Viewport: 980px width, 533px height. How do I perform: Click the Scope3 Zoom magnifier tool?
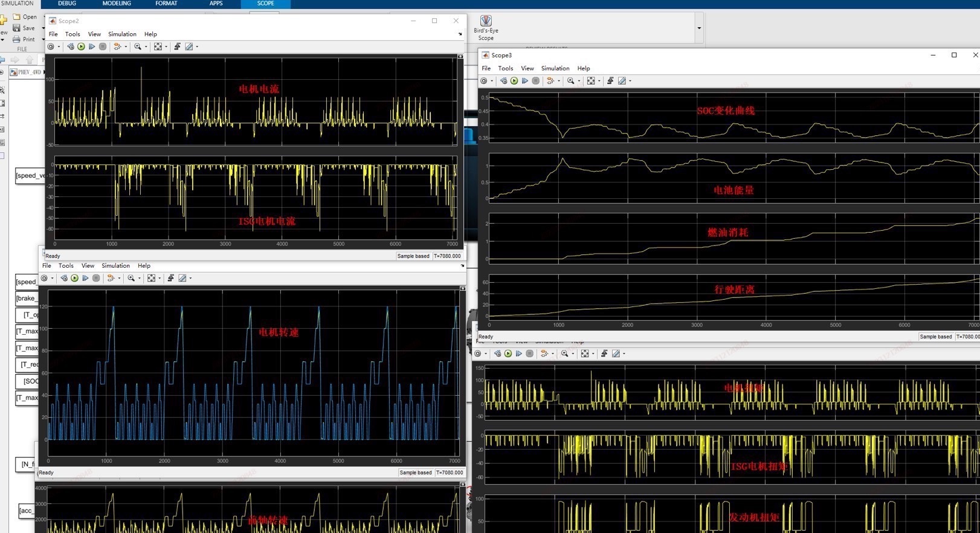click(570, 81)
